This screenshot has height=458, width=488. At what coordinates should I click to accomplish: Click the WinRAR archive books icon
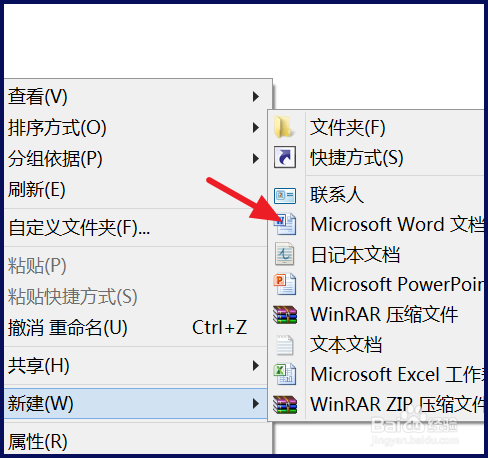[x=285, y=315]
